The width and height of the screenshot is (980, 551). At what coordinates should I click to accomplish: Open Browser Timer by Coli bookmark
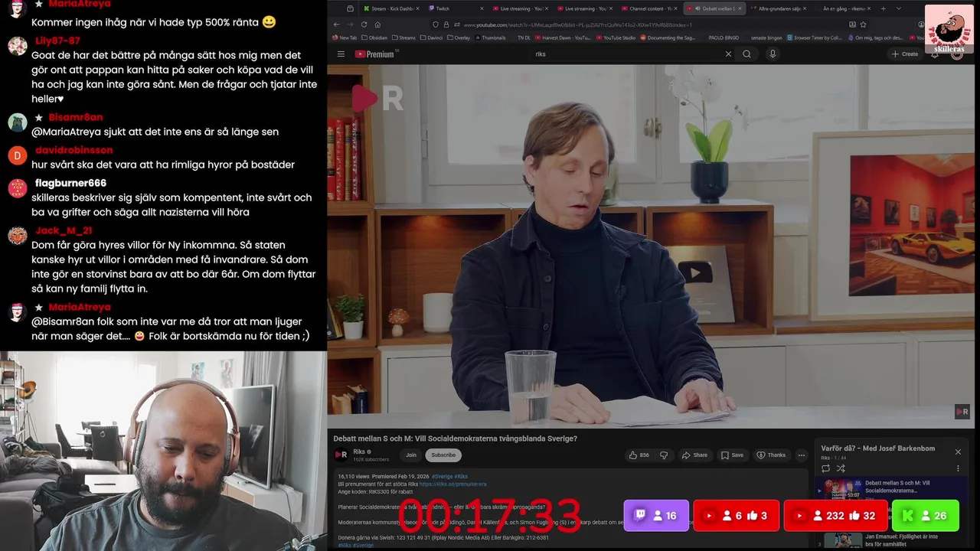[814, 37]
